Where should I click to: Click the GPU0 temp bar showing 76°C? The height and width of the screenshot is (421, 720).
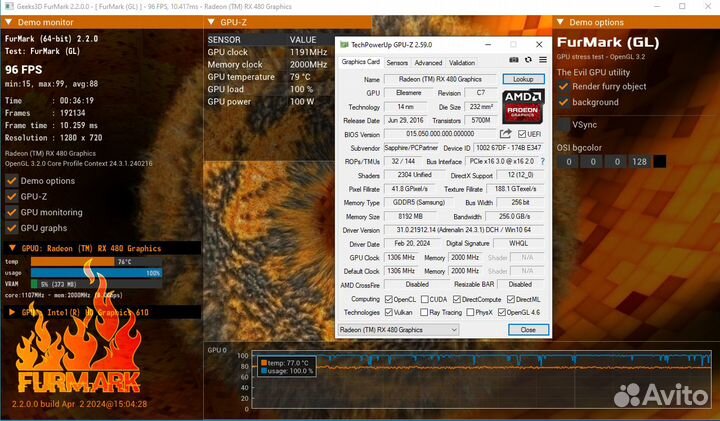[x=96, y=262]
